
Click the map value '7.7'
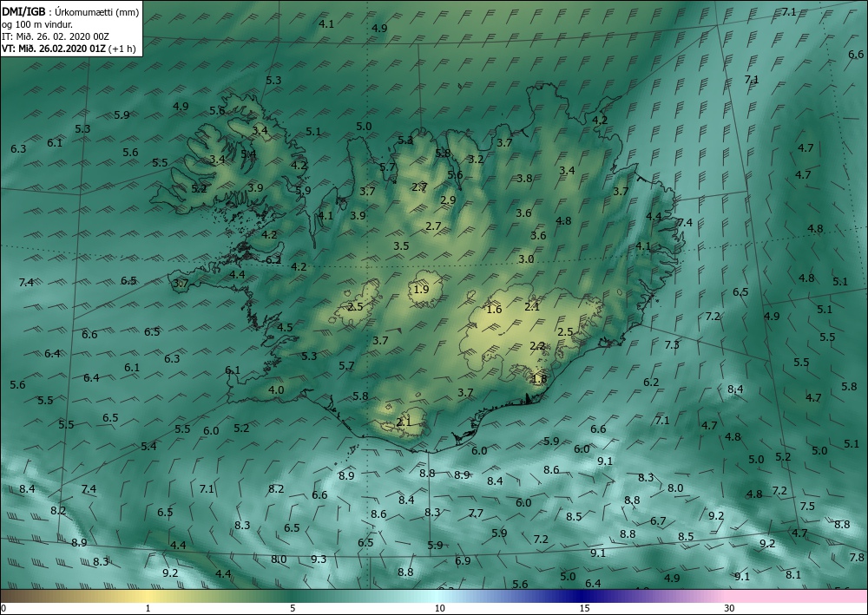[x=476, y=514]
